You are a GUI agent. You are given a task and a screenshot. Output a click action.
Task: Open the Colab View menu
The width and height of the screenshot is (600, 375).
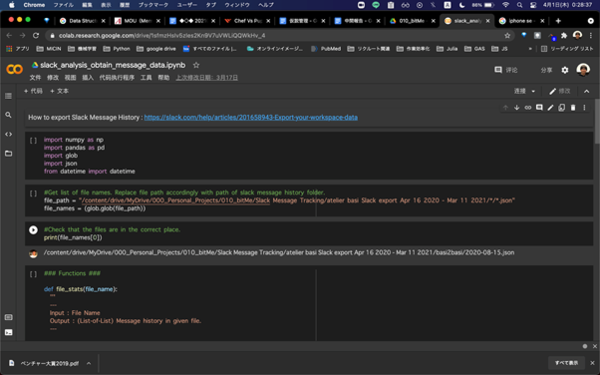(70, 78)
